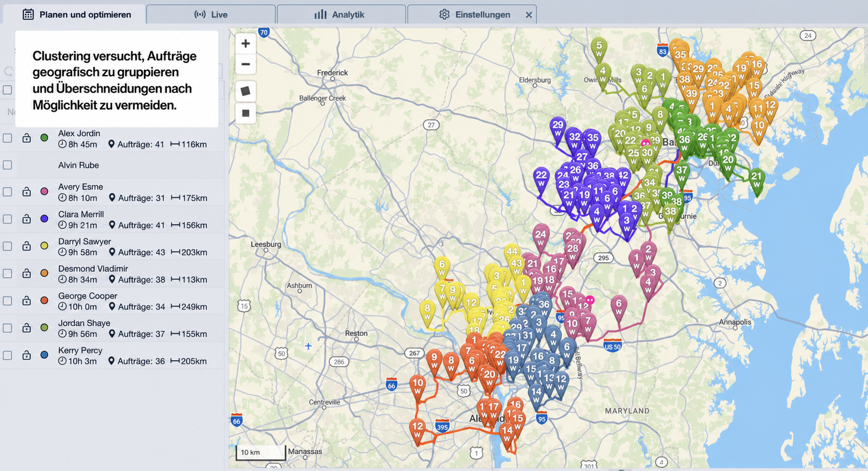
Task: Close the Einstellungen tab with X
Action: (x=529, y=15)
